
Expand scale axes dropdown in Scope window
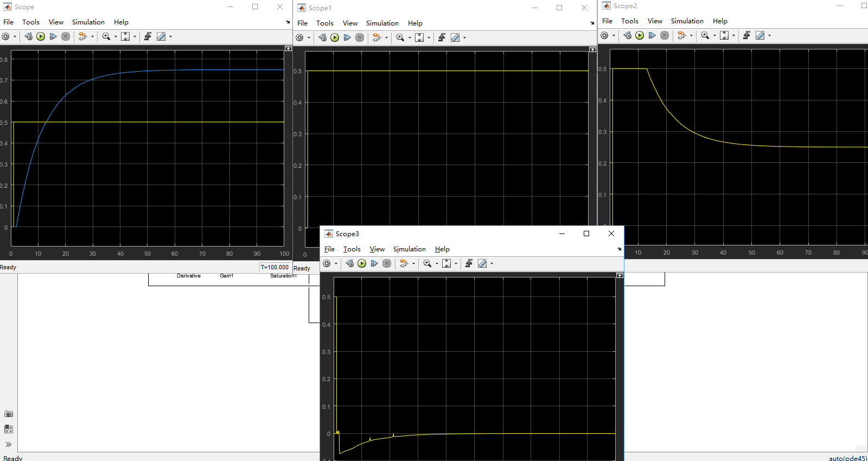coord(135,37)
